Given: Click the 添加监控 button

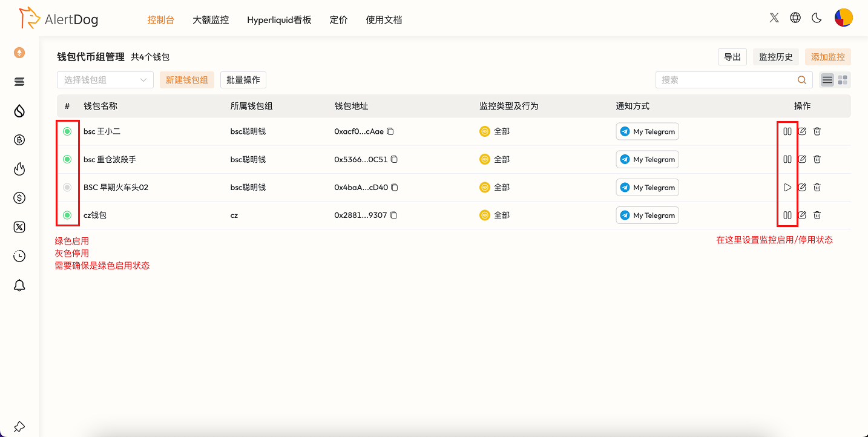Looking at the screenshot, I should [x=827, y=56].
